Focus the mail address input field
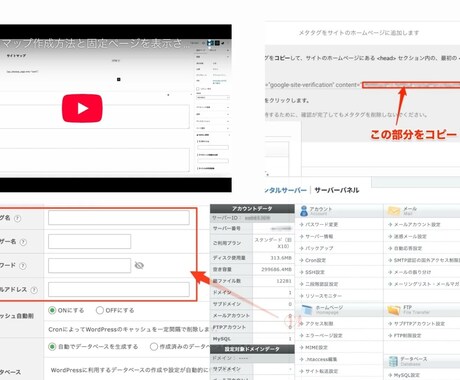Image resolution: width=460 pixels, height=380 pixels. coord(119,289)
